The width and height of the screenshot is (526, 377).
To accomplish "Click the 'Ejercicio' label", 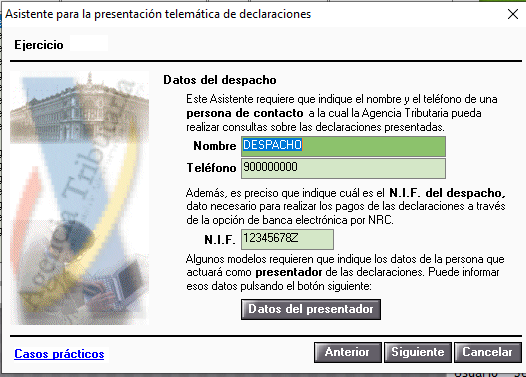I will (39, 45).
